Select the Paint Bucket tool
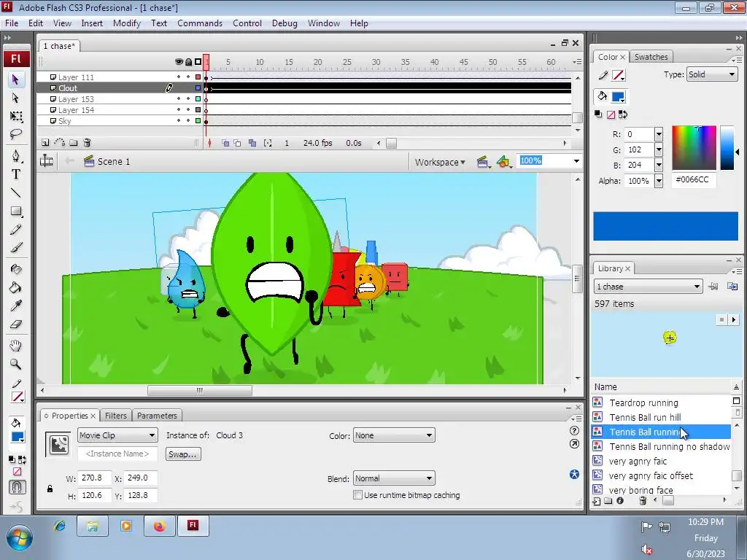This screenshot has width=747, height=560. [x=16, y=287]
